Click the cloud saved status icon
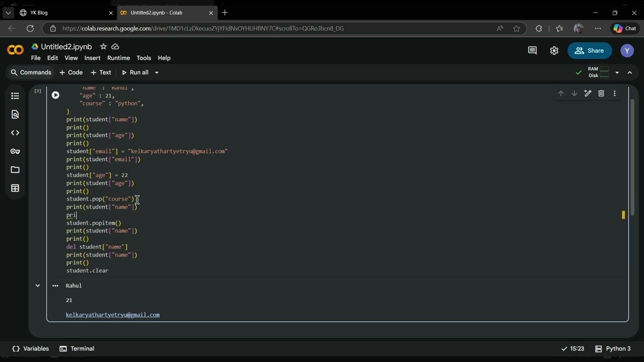 [115, 46]
